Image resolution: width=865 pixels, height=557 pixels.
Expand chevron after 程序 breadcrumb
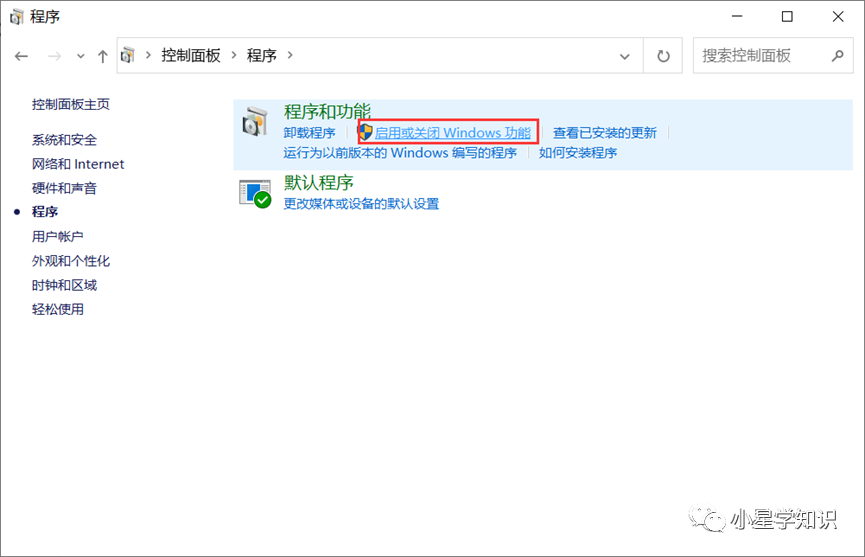290,55
